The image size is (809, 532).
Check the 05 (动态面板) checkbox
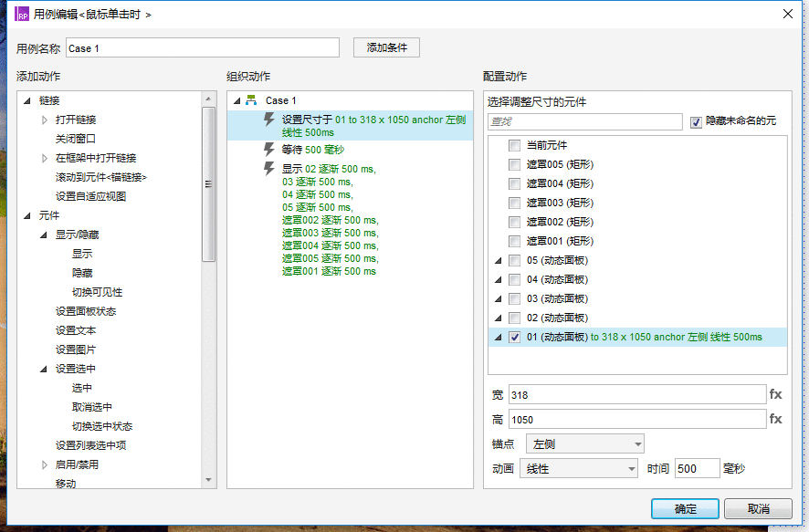(514, 260)
